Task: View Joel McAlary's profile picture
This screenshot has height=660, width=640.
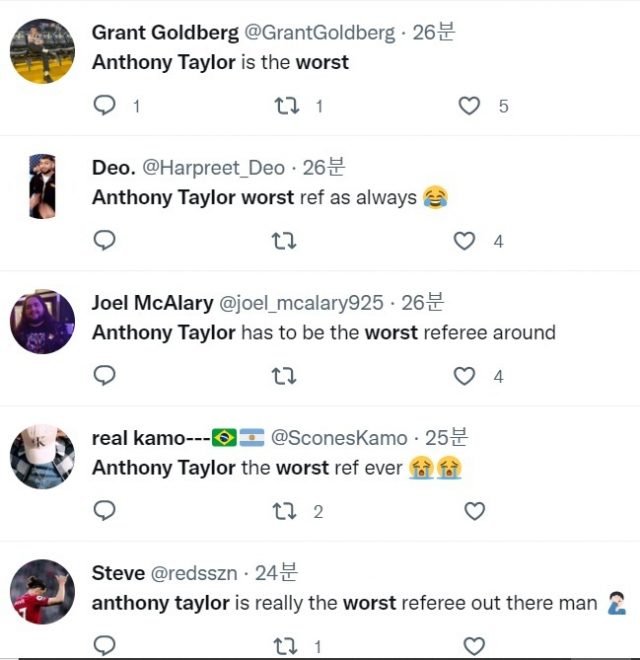Action: click(x=42, y=321)
